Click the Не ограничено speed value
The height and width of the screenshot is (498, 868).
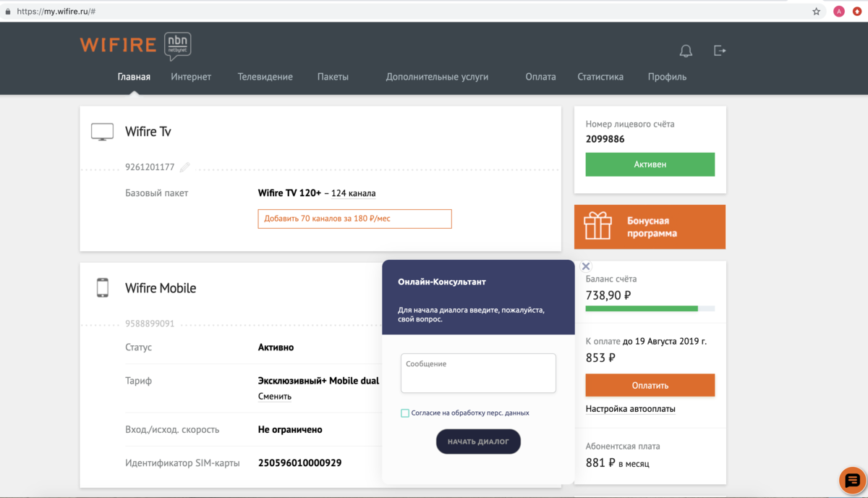pos(290,429)
